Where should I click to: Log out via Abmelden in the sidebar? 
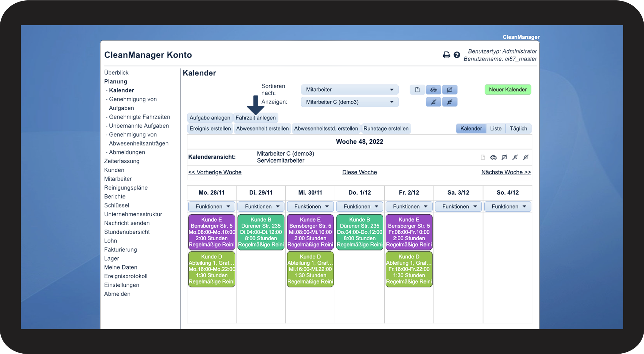pyautogui.click(x=117, y=294)
